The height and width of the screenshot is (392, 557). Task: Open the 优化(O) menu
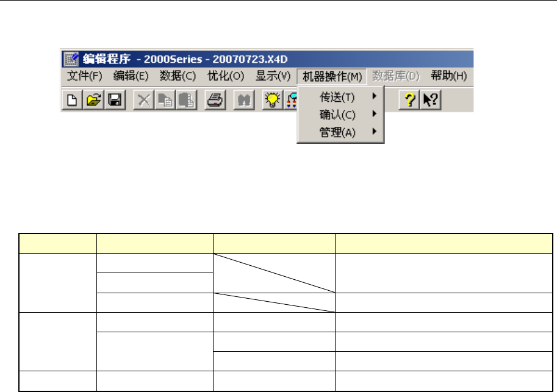(226, 76)
